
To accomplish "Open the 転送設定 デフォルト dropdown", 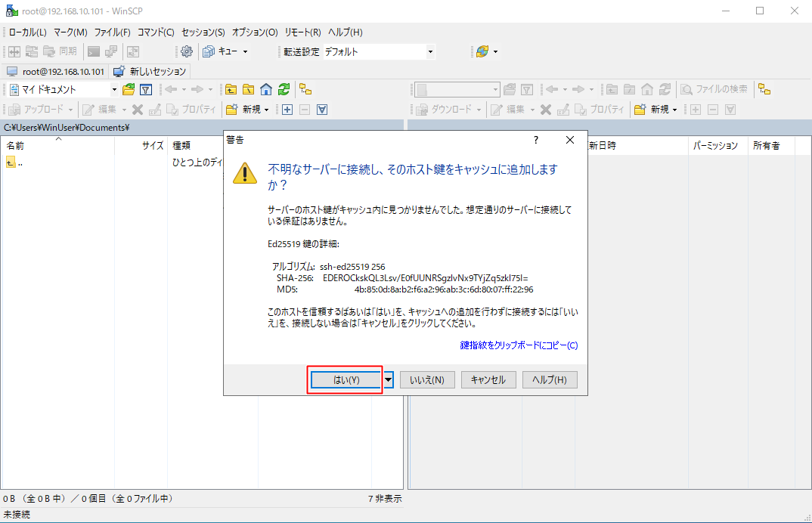I will (430, 51).
